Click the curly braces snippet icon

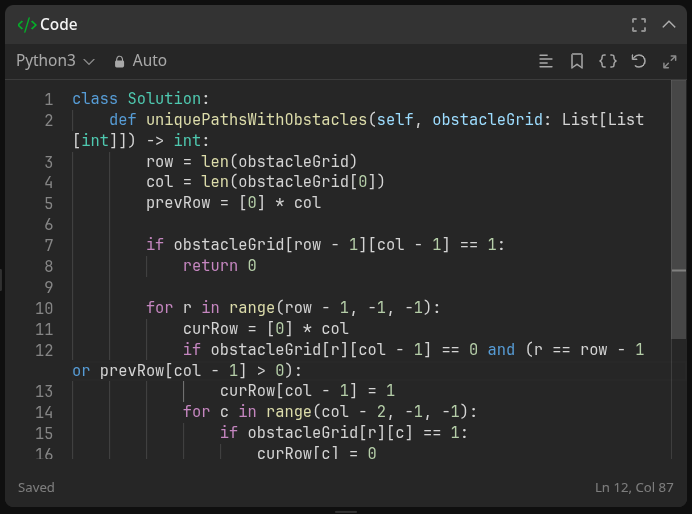pos(608,61)
